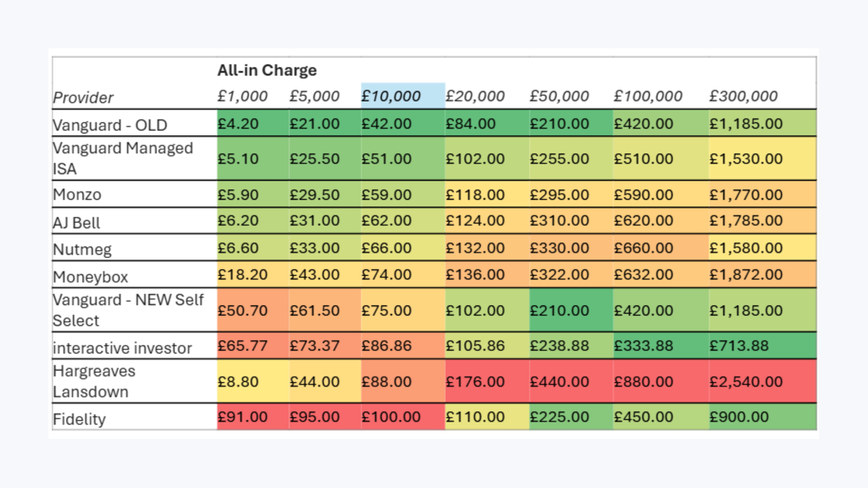868x488 pixels.
Task: Select the £86.86 cell
Action: (403, 346)
